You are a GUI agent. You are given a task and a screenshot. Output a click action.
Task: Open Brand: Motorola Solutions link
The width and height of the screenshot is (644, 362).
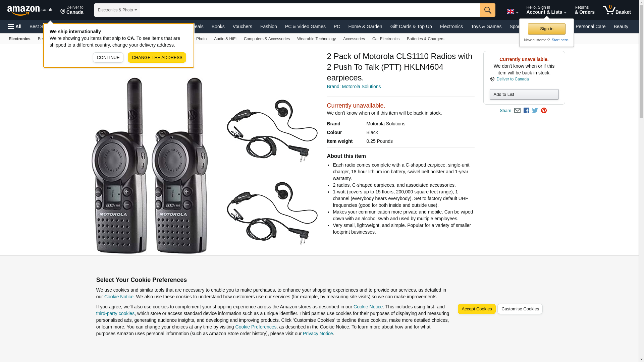[354, 86]
